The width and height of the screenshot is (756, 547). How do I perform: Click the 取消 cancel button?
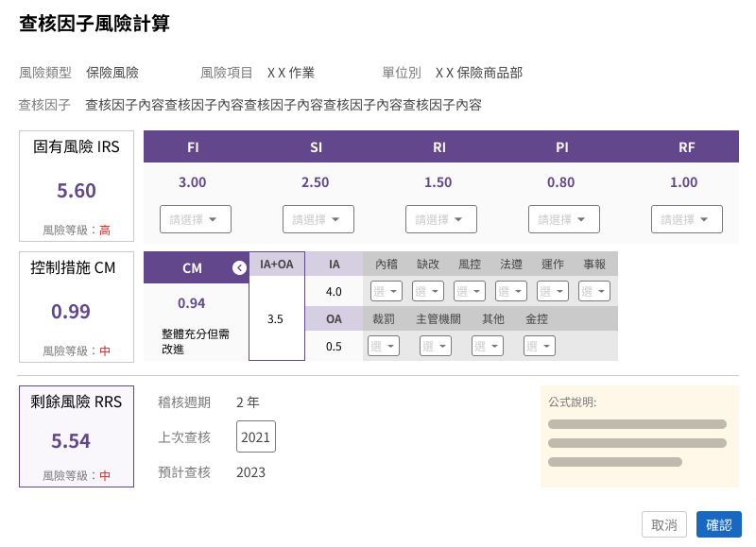pos(664,523)
